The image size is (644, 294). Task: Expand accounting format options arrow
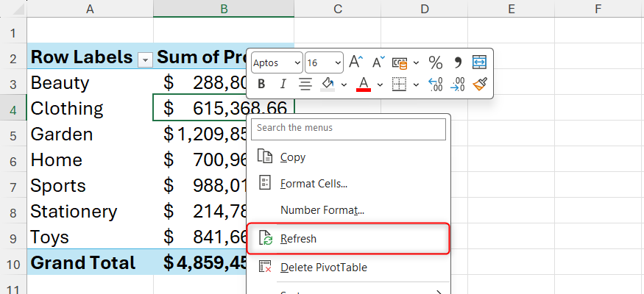pos(416,62)
